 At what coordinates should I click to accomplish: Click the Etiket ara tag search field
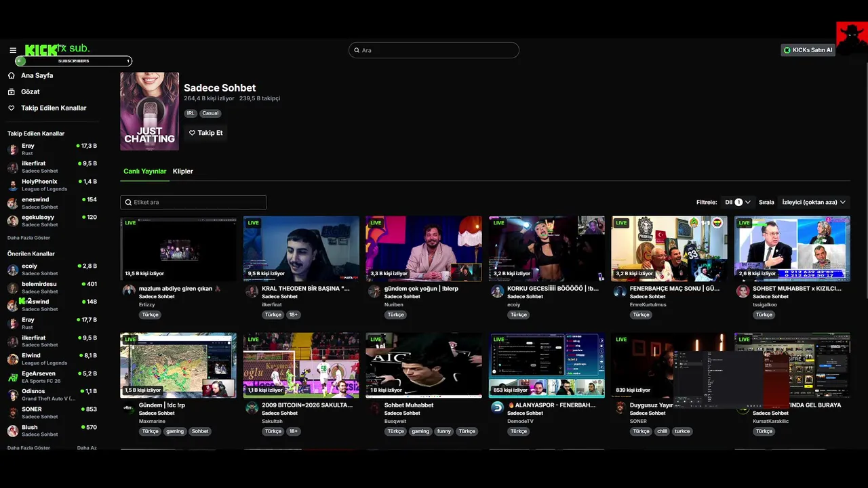[193, 202]
